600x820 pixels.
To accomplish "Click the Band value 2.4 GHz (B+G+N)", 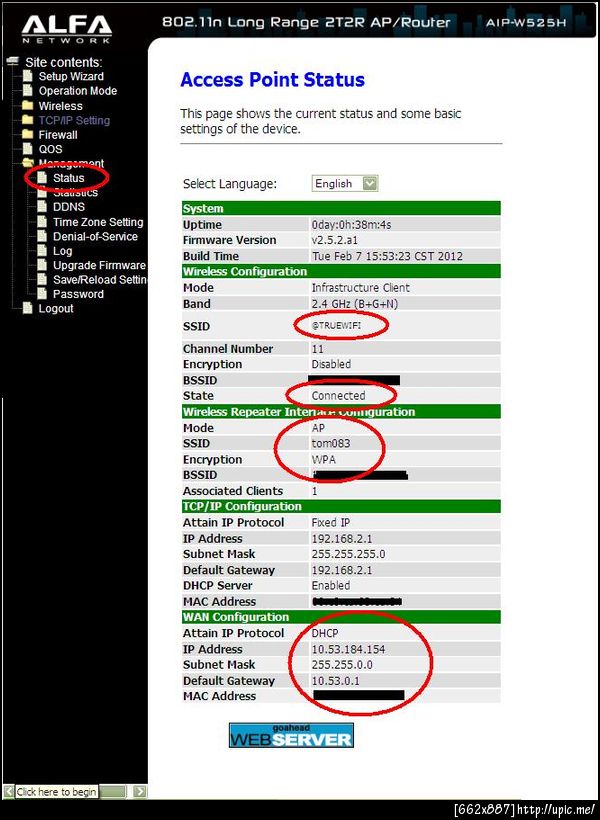I will tap(355, 304).
